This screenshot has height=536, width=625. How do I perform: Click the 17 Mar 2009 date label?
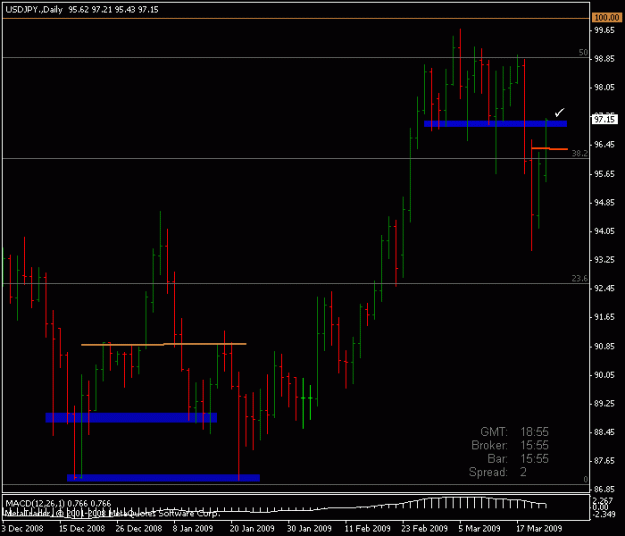tap(539, 528)
